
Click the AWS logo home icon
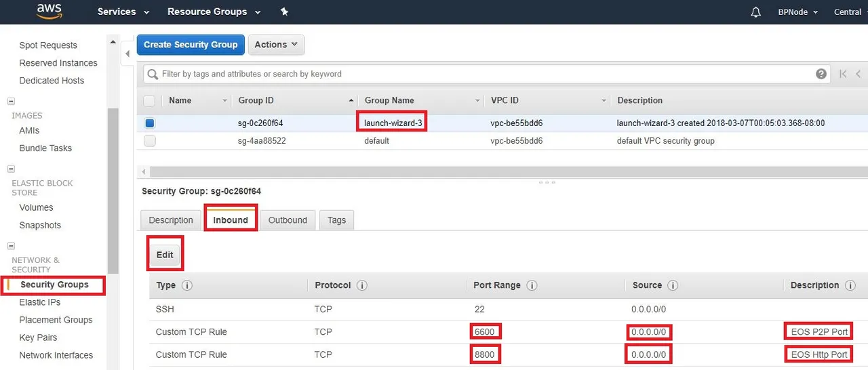point(49,12)
